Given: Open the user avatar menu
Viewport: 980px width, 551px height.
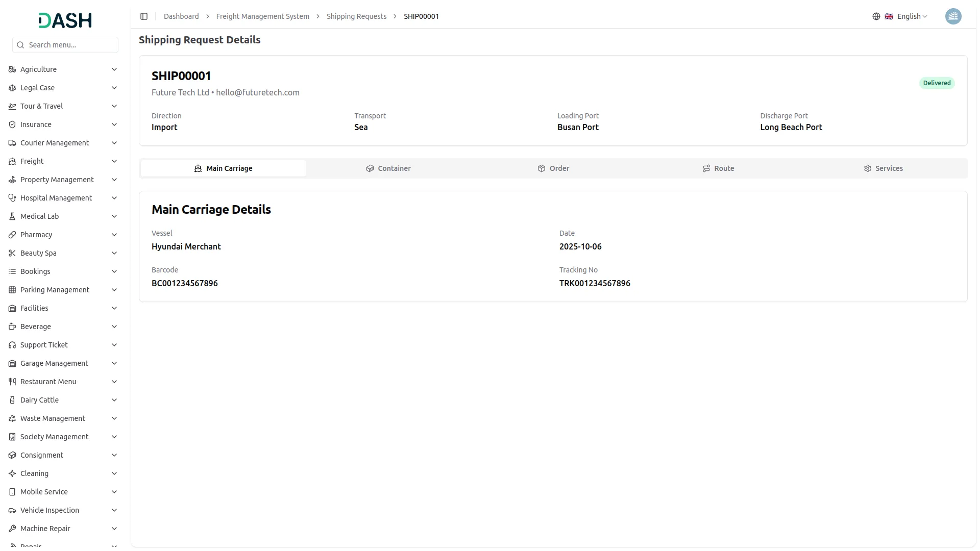Looking at the screenshot, I should click(x=953, y=16).
